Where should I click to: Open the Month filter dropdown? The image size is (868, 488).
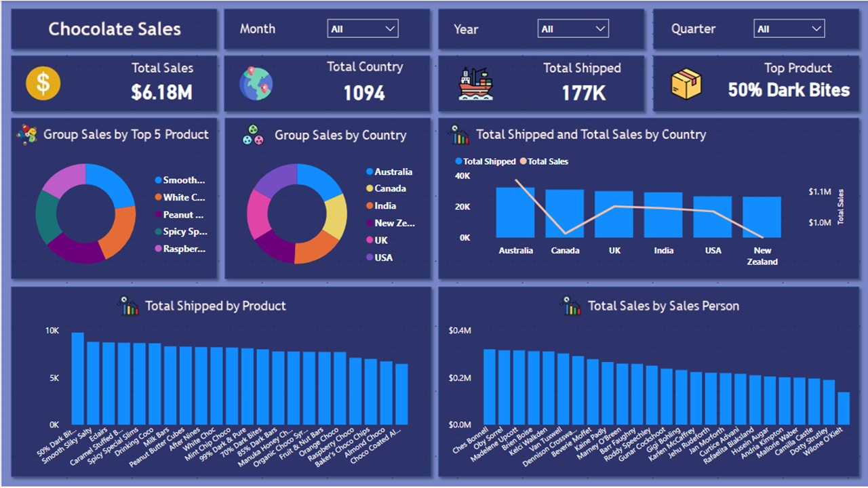(363, 28)
